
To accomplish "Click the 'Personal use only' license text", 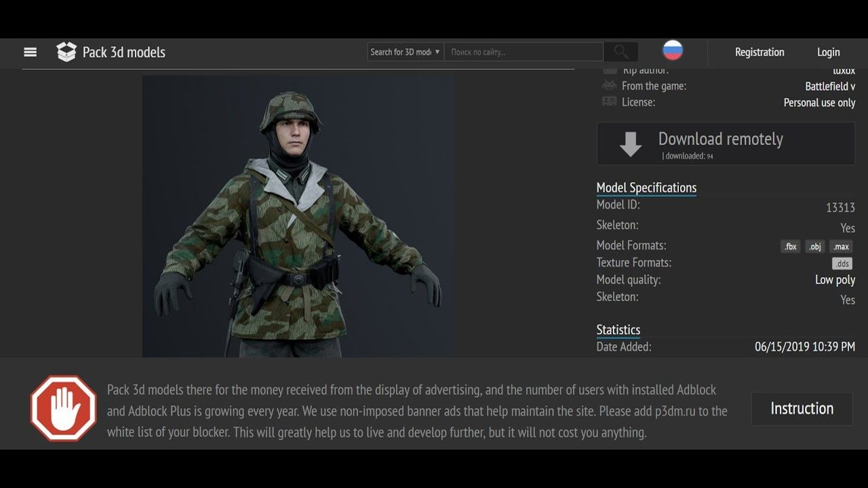I will pyautogui.click(x=819, y=103).
